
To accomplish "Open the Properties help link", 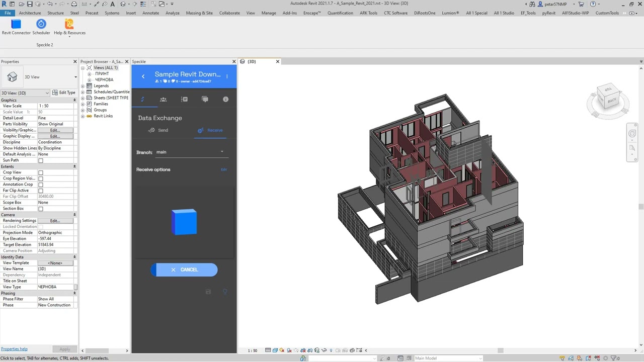I will point(14,349).
